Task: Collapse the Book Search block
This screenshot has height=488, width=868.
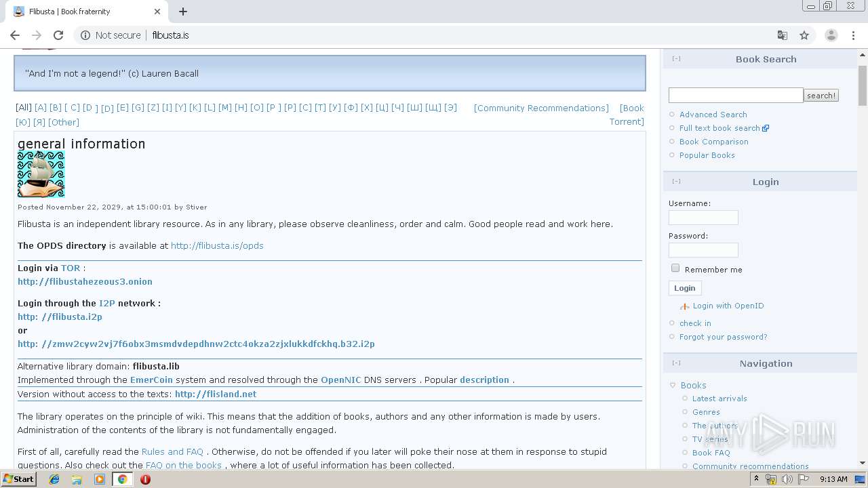Action: tap(676, 59)
